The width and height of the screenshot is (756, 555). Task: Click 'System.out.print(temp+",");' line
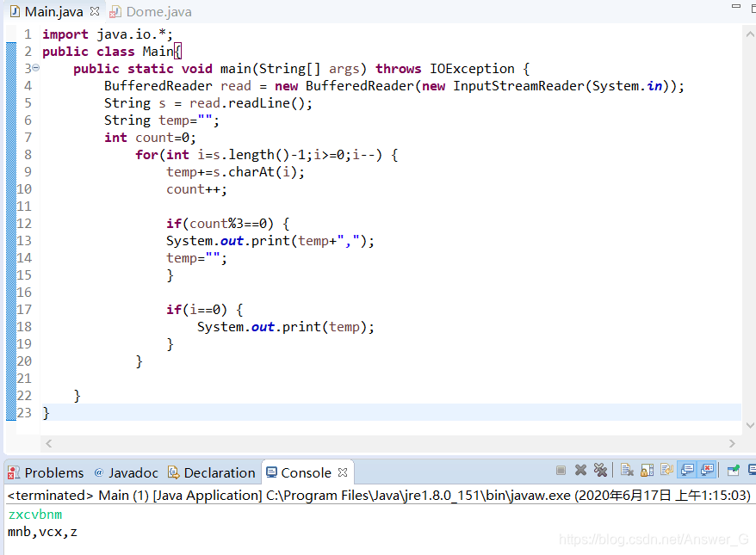click(270, 241)
